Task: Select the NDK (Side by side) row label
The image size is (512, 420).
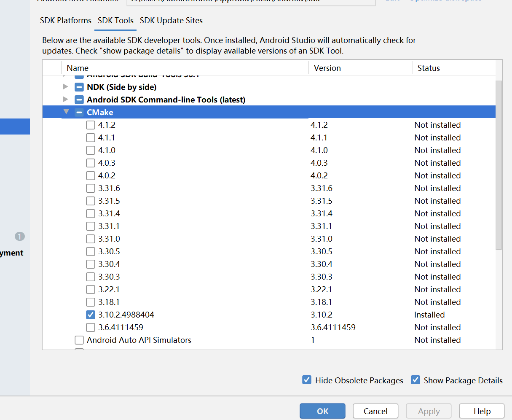Action: pyautogui.click(x=122, y=87)
